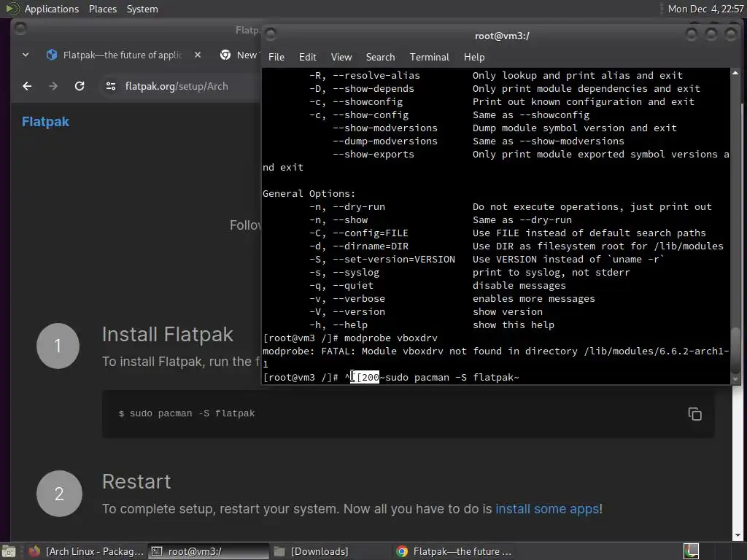Click the browser forward arrow
Viewport: 747px width, 560px height.
(x=53, y=86)
